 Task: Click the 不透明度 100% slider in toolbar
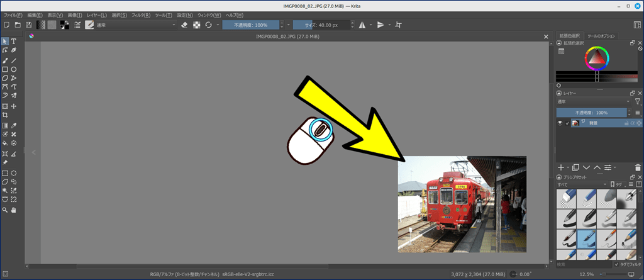coord(252,25)
